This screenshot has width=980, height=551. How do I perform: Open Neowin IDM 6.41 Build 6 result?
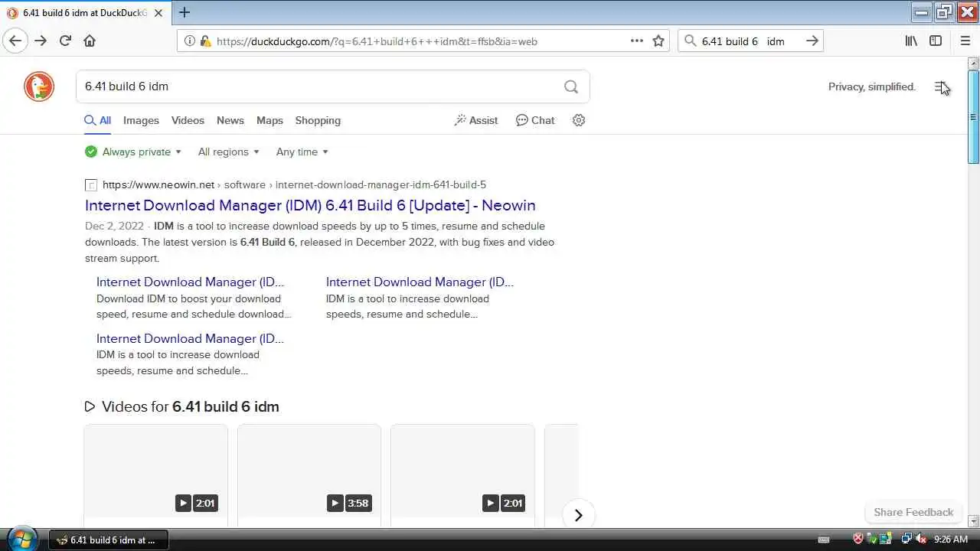click(310, 205)
